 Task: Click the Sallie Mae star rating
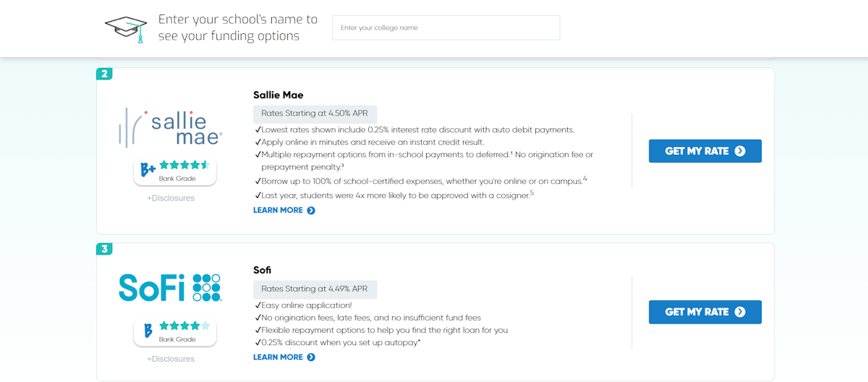(184, 166)
